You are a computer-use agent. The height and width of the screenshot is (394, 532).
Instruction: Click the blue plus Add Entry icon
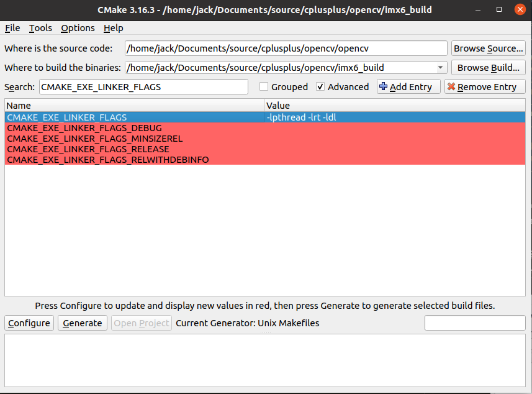[384, 86]
